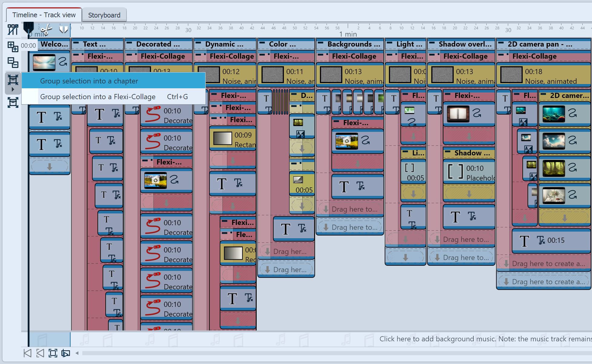Click the skip to start playback control
Image resolution: width=592 pixels, height=364 pixels.
(x=28, y=353)
